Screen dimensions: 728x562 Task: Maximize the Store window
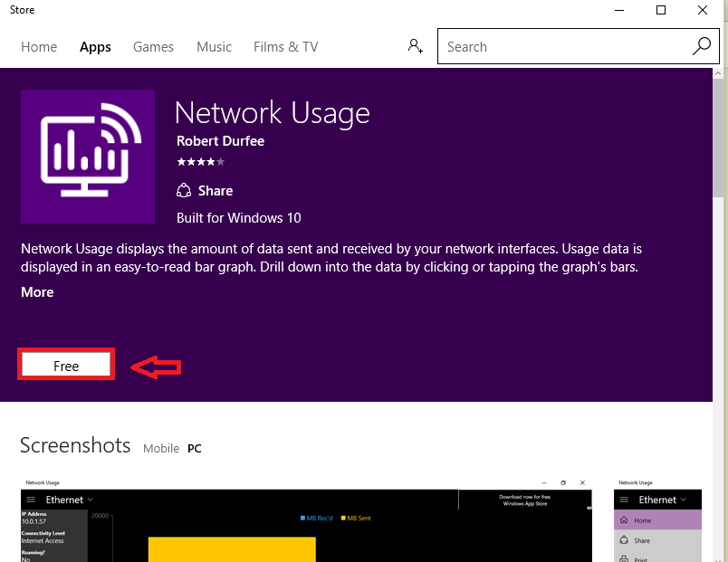point(661,10)
